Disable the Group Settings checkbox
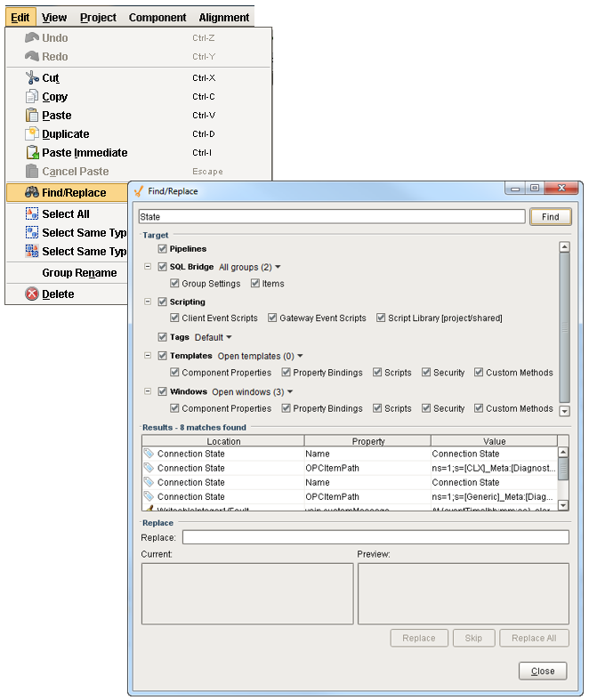This screenshot has width=589, height=700. tap(175, 284)
